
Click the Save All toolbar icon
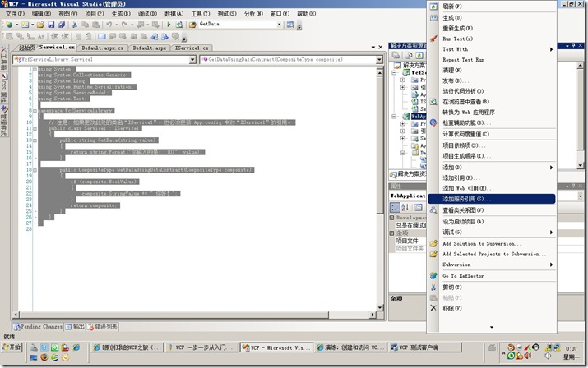62,25
